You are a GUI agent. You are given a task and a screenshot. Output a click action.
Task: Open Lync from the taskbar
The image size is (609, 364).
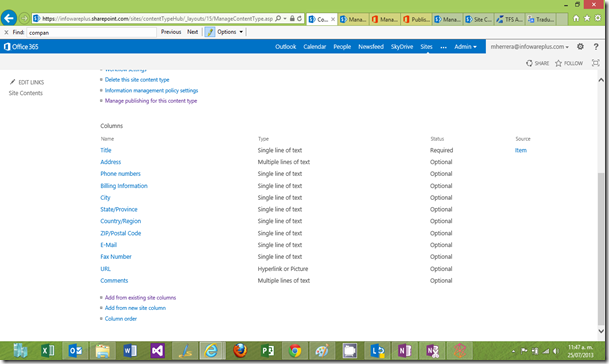click(x=377, y=351)
